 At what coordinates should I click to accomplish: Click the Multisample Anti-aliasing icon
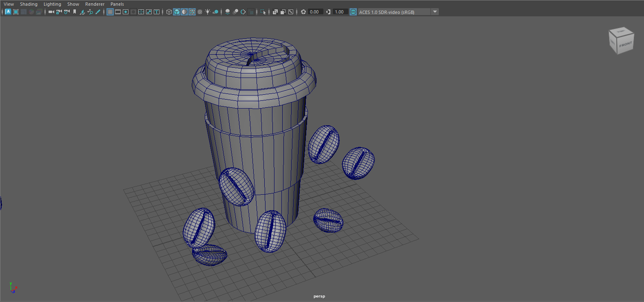point(243,12)
